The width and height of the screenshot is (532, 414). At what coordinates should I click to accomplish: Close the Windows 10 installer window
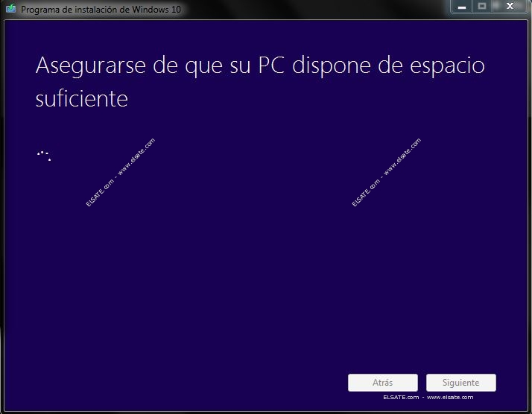(510, 7)
